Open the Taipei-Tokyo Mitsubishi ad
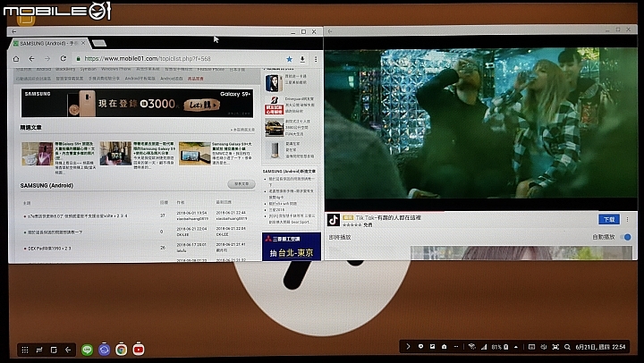Screen dimensions: 644x363 pyautogui.click(x=292, y=247)
